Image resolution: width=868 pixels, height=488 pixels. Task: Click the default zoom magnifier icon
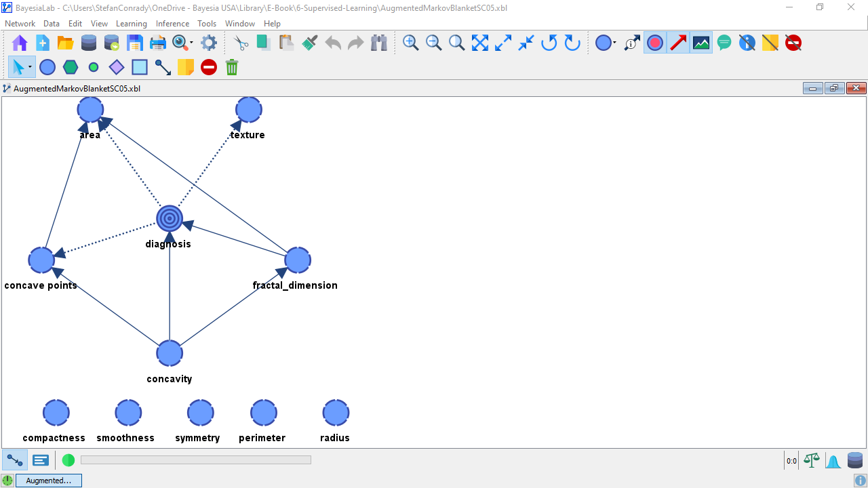coord(457,43)
